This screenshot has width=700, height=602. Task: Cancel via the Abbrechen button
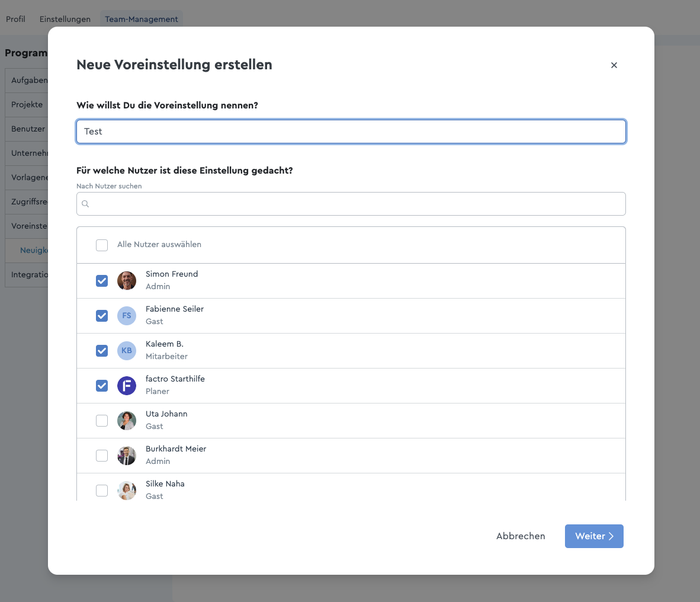521,536
